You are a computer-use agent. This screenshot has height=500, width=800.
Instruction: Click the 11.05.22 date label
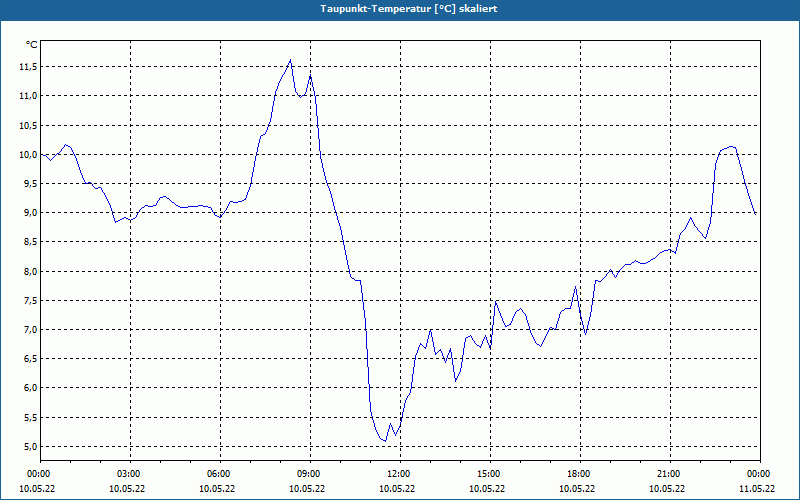pyautogui.click(x=757, y=489)
